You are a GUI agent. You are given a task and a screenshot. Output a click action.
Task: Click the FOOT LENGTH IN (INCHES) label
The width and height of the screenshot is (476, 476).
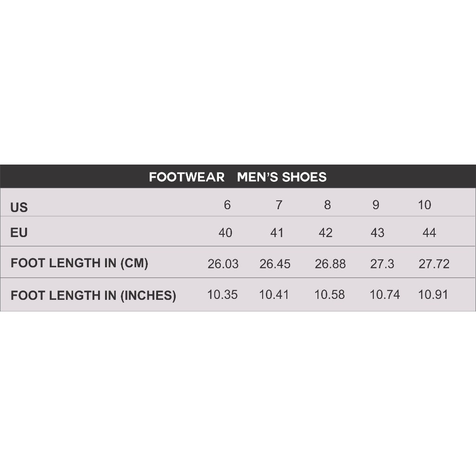[x=93, y=295]
